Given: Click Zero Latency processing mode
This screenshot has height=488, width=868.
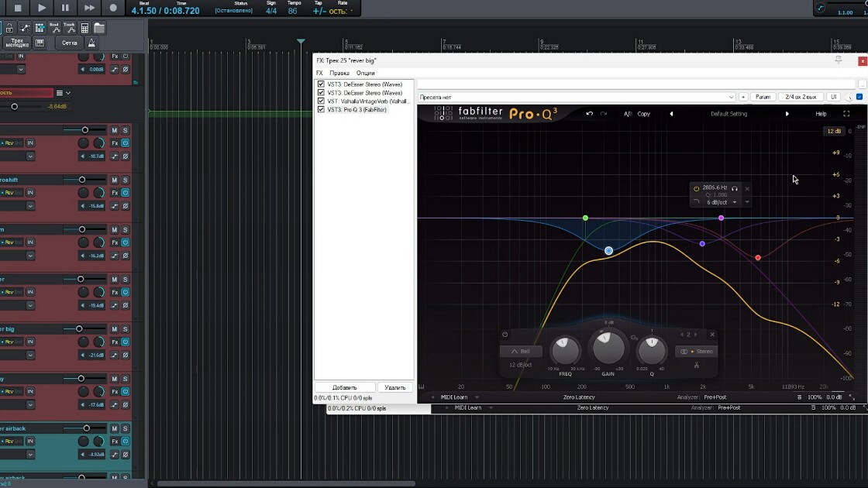Looking at the screenshot, I should pyautogui.click(x=579, y=397).
